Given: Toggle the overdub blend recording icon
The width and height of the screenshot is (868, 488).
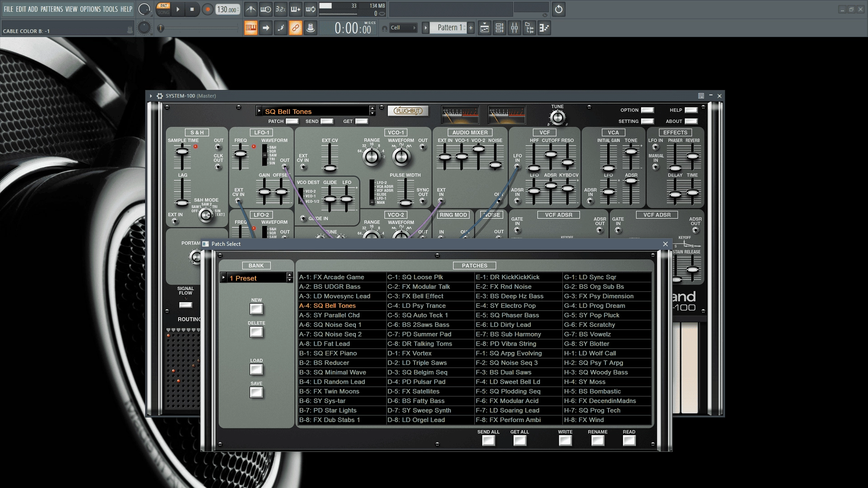Looking at the screenshot, I should coord(296,9).
